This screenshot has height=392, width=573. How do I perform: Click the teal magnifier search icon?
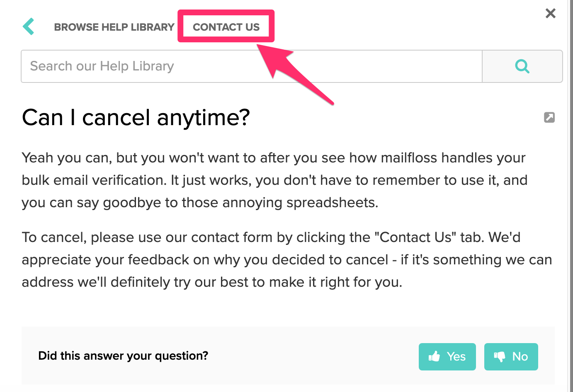click(x=522, y=66)
